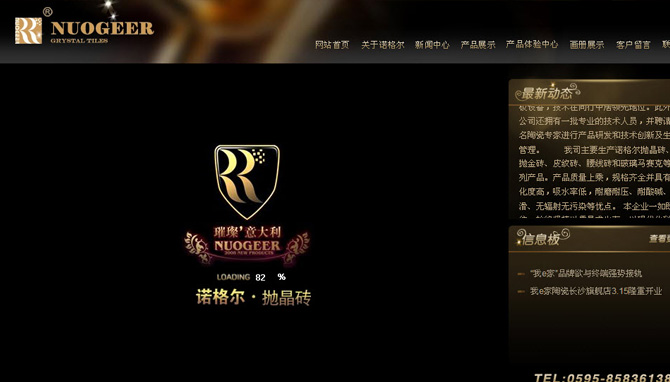Click the gold RR shield emblem
The height and width of the screenshot is (382, 670).
point(247,182)
